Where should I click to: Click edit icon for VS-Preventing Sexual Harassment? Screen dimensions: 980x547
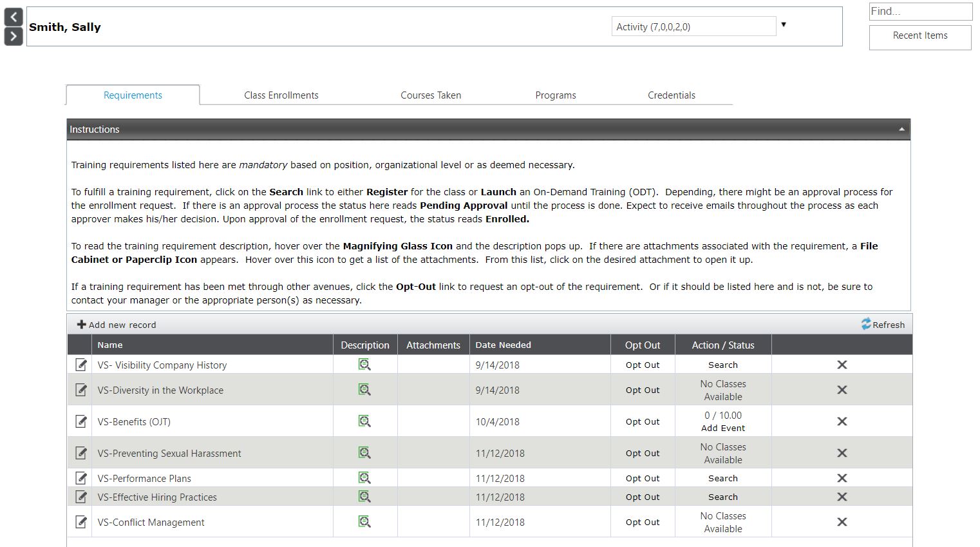80,453
